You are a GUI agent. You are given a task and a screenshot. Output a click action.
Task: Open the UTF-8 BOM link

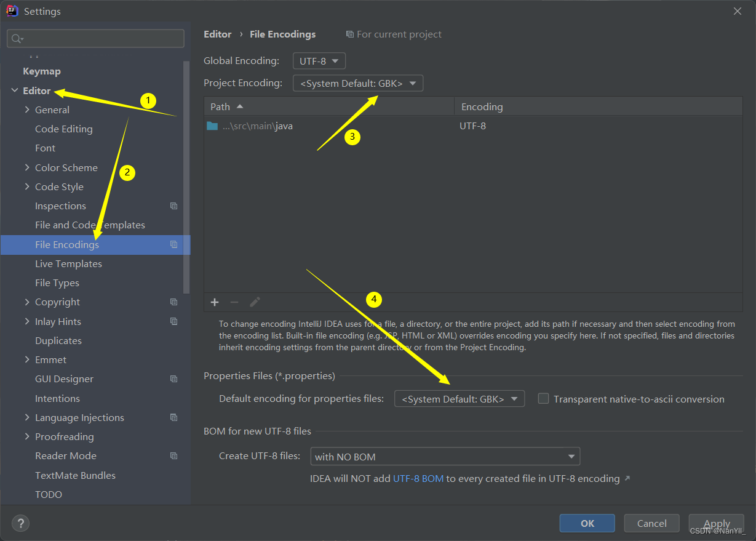pos(418,478)
